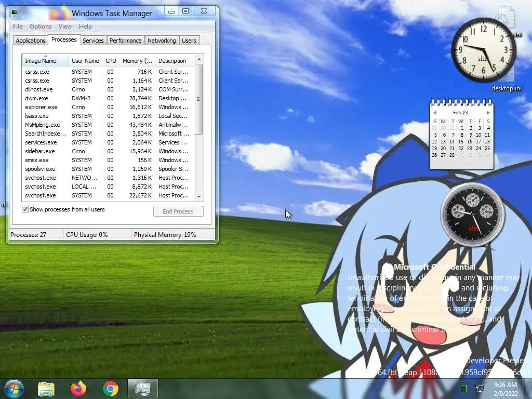Screen dimensions: 532x399
Task: Switch to the Services tab
Action: coord(93,41)
